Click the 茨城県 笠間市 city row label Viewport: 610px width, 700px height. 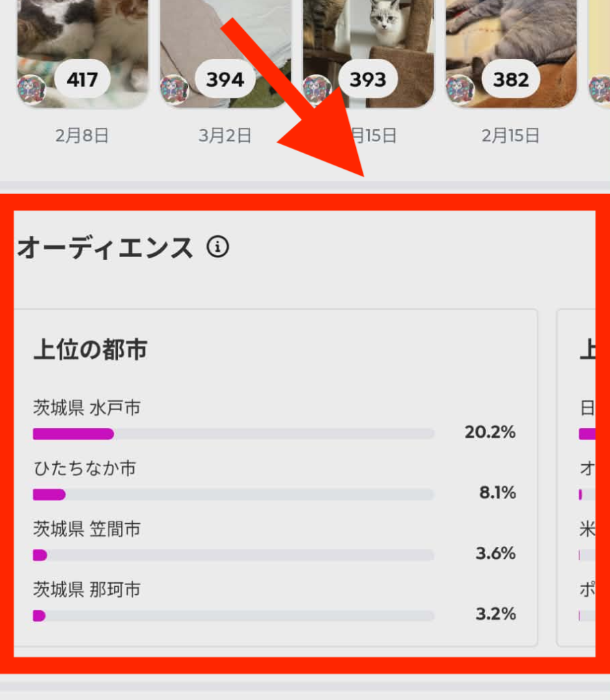[87, 528]
